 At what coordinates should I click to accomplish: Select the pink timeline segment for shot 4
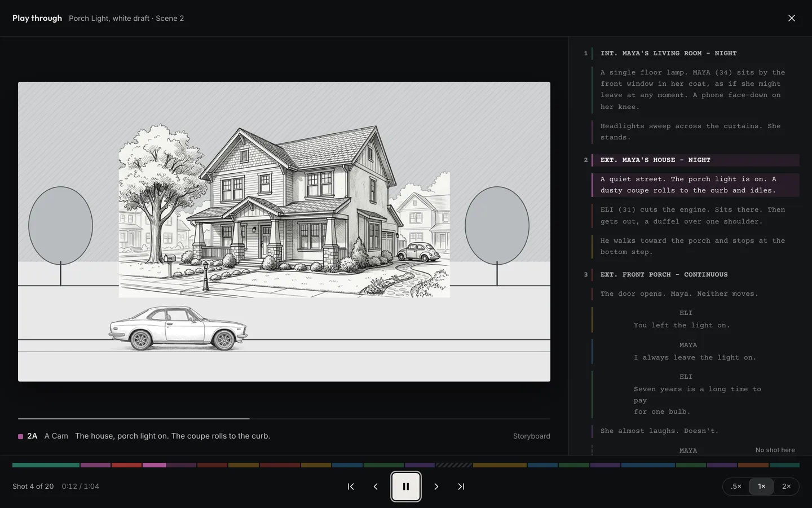pyautogui.click(x=154, y=465)
